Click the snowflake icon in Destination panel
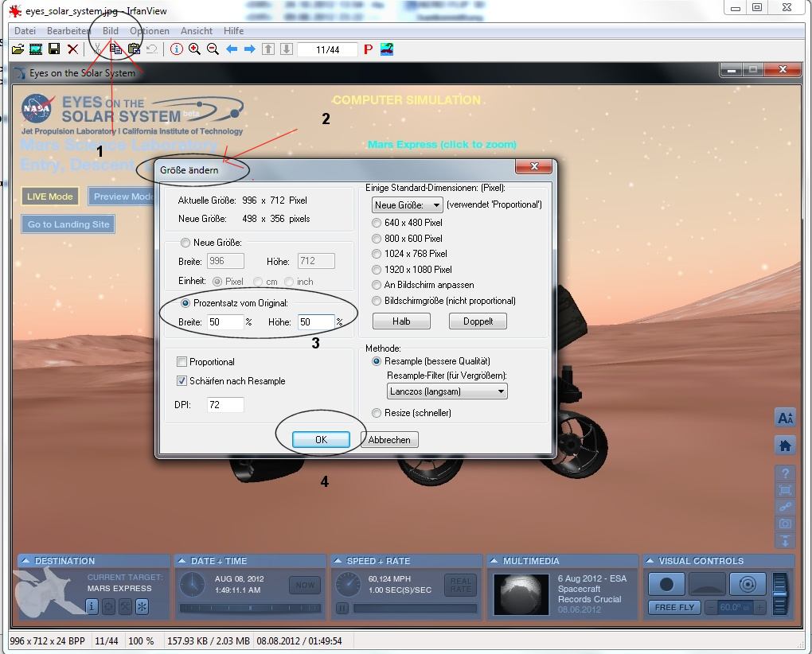 point(142,606)
